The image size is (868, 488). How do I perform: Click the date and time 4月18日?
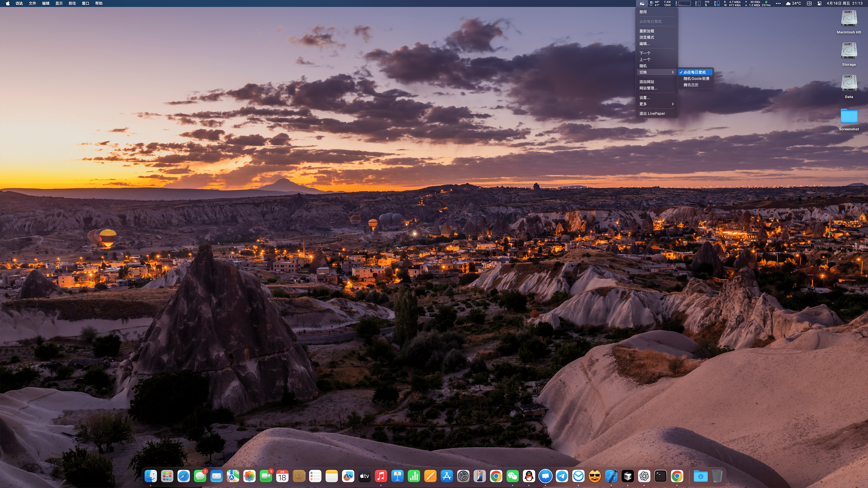click(844, 3)
